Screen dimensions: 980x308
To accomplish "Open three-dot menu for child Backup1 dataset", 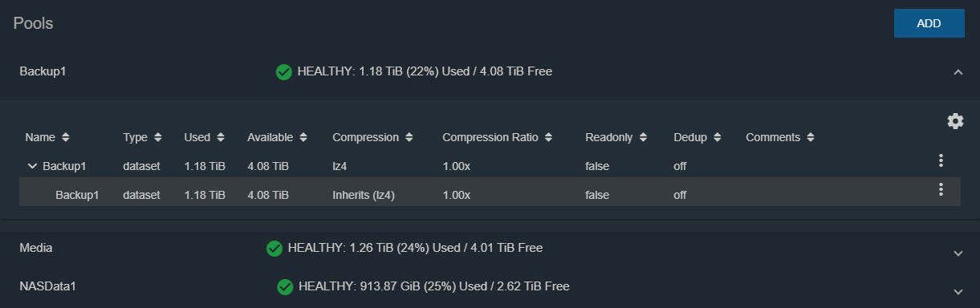I will pos(941,189).
